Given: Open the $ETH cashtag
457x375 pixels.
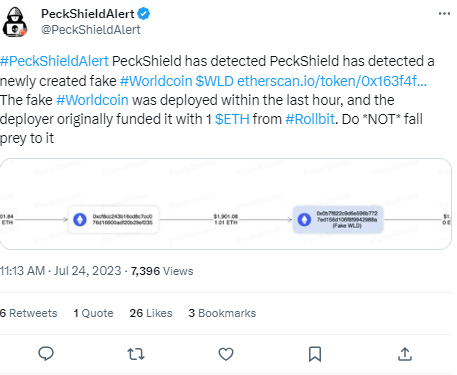Looking at the screenshot, I should click(232, 119).
